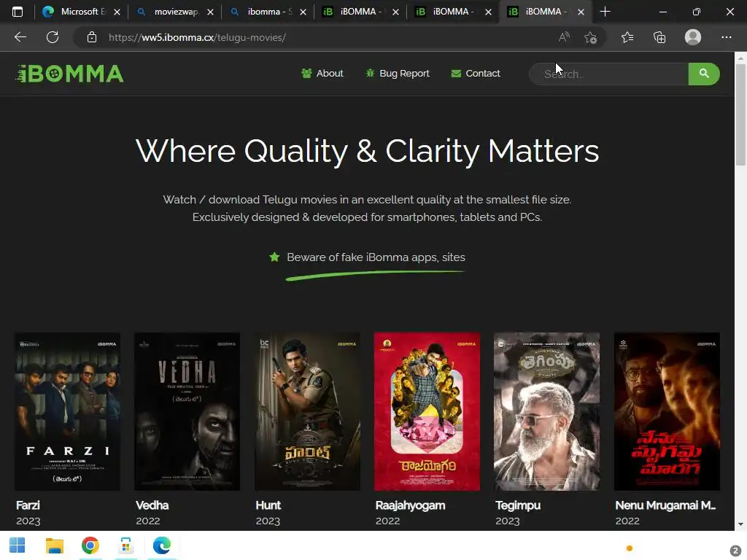Image resolution: width=747 pixels, height=560 pixels.
Task: Open the Farzi movie poster
Action: [x=67, y=411]
